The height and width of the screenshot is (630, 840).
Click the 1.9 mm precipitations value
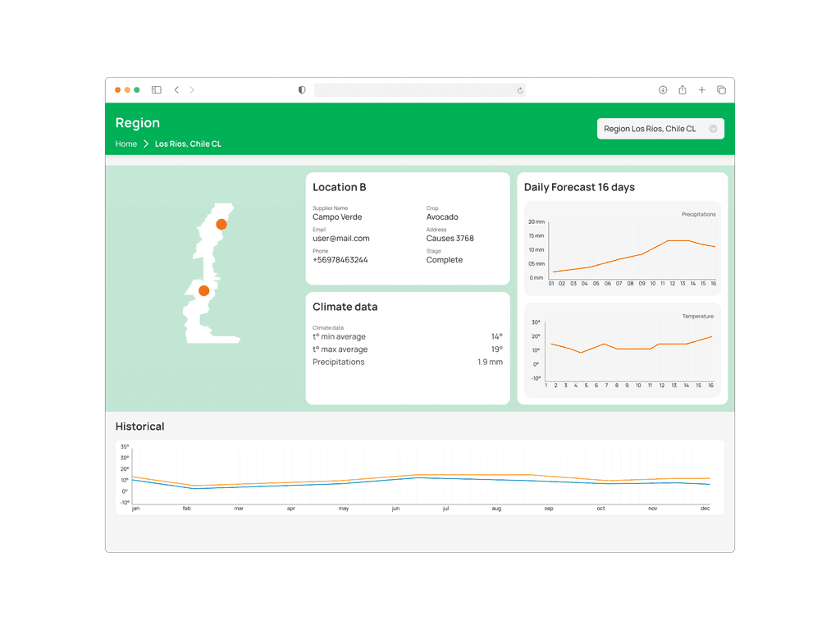coord(490,362)
